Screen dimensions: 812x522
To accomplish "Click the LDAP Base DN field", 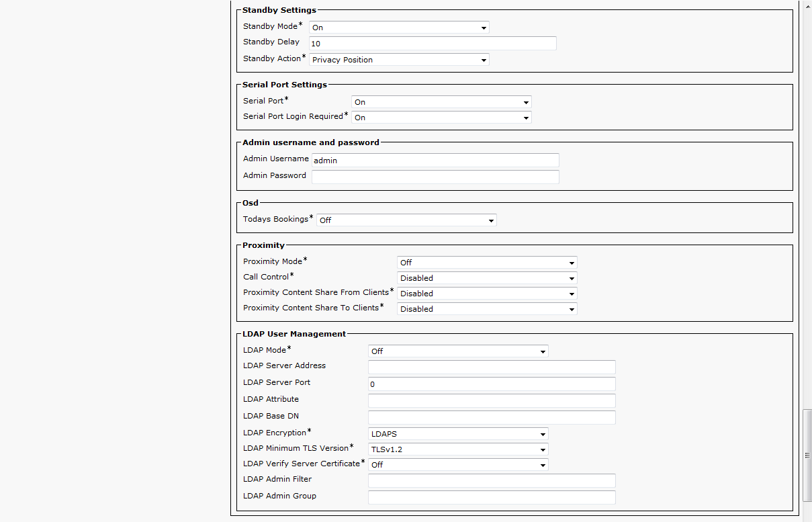I will tap(492, 417).
